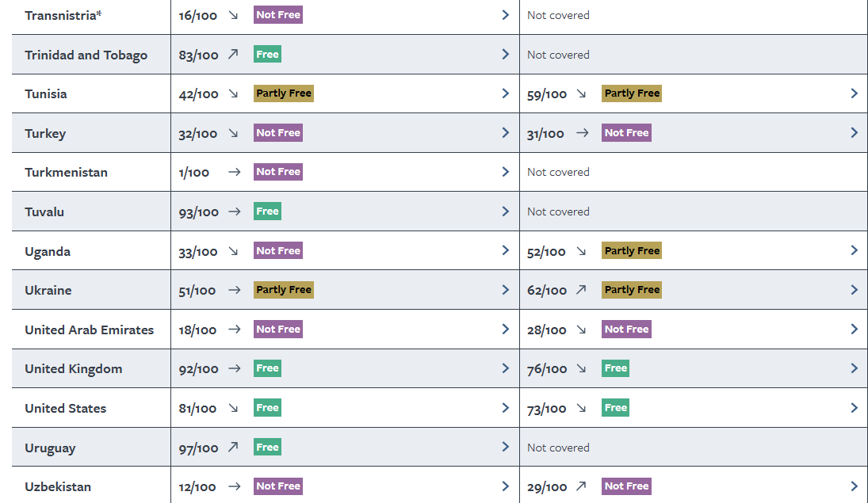The height and width of the screenshot is (503, 868).
Task: Click the downward trend arrow next to Tunisia's 42/100
Action: 233,93
